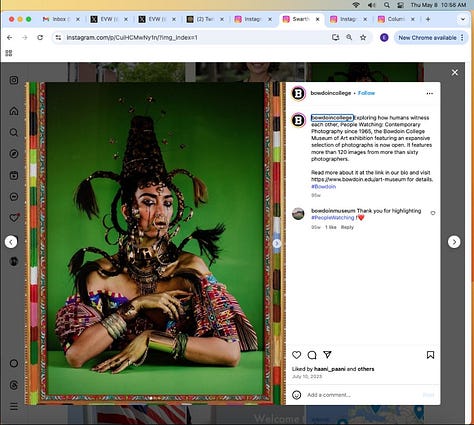Open Control Center in menu bar
This screenshot has width=474, height=425.
coord(400,5)
